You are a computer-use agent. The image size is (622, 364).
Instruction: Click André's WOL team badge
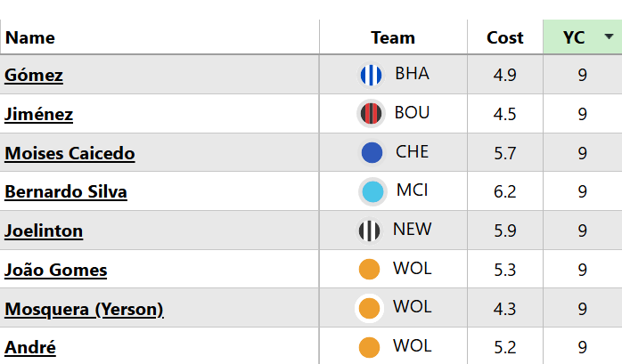coord(369,347)
